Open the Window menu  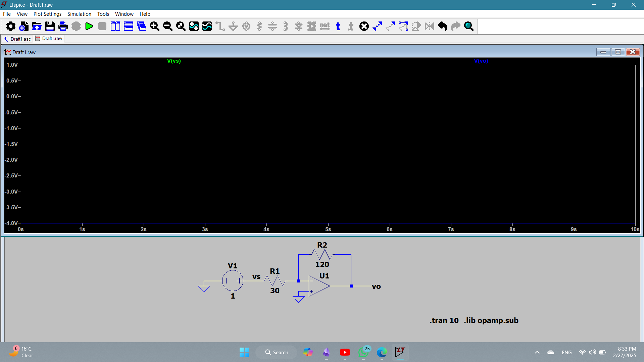pos(124,14)
